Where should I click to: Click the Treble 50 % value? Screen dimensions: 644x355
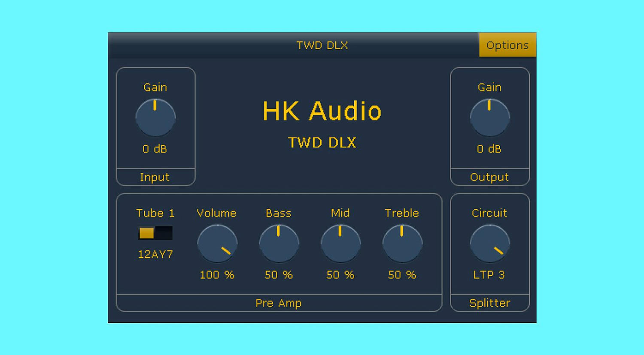402,275
